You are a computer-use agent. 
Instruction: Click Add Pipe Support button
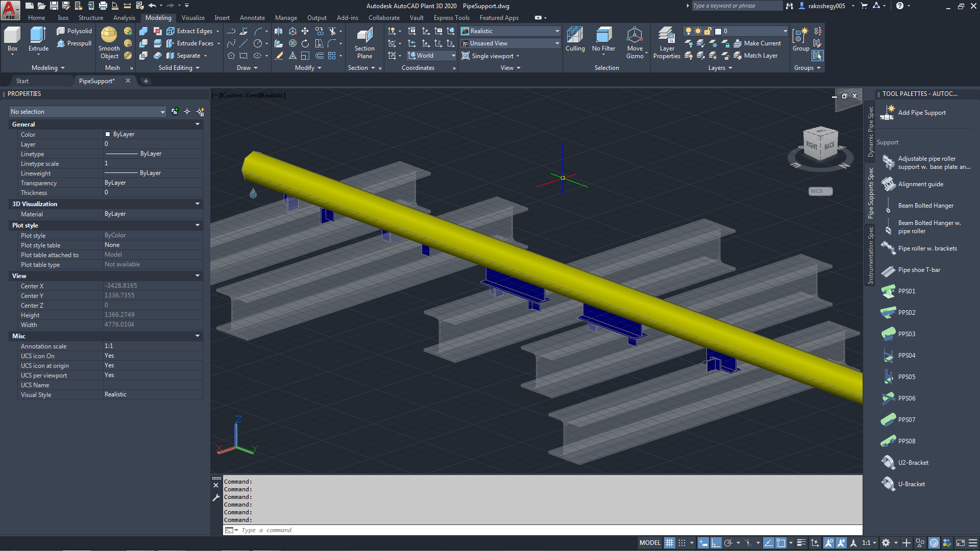pos(921,113)
